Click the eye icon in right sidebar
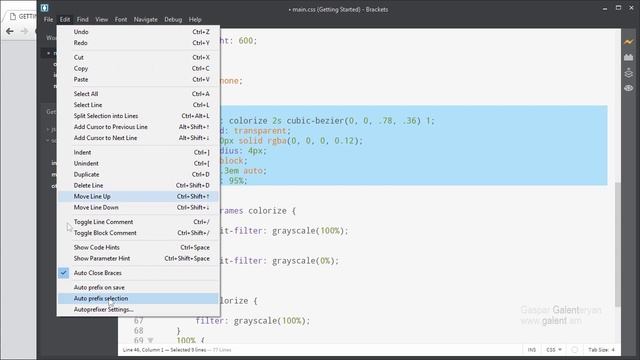This screenshot has width=640, height=360. 629,88
